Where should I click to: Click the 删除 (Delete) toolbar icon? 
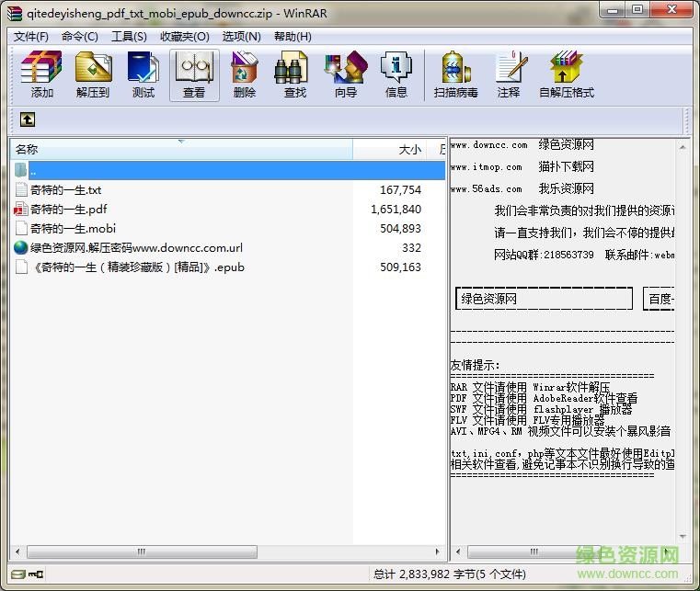pyautogui.click(x=245, y=74)
